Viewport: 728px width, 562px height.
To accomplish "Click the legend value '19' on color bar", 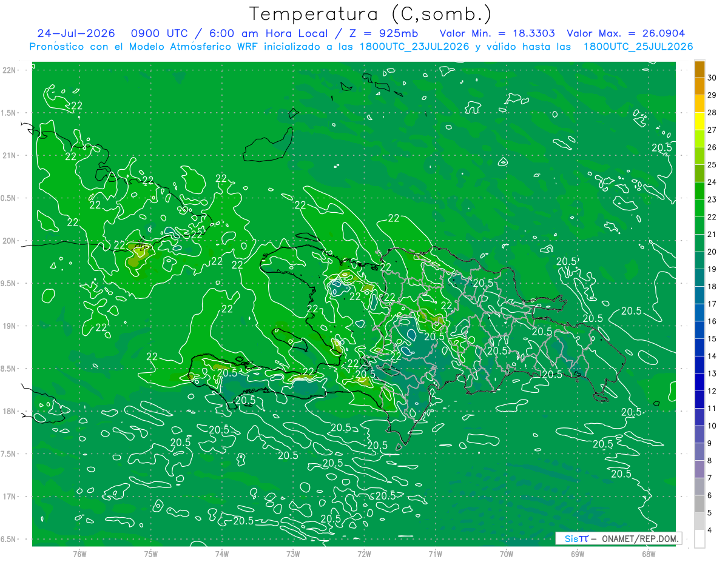I will tap(712, 269).
